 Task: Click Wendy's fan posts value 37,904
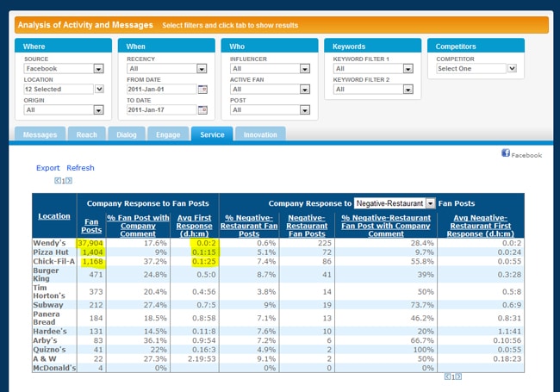90,243
